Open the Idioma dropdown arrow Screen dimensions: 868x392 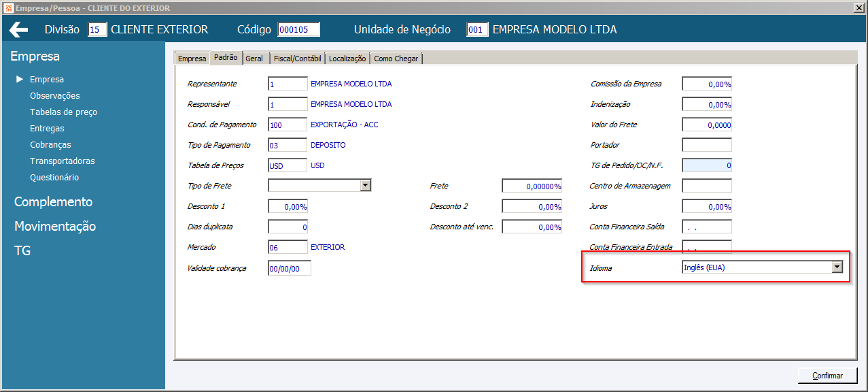tap(837, 267)
